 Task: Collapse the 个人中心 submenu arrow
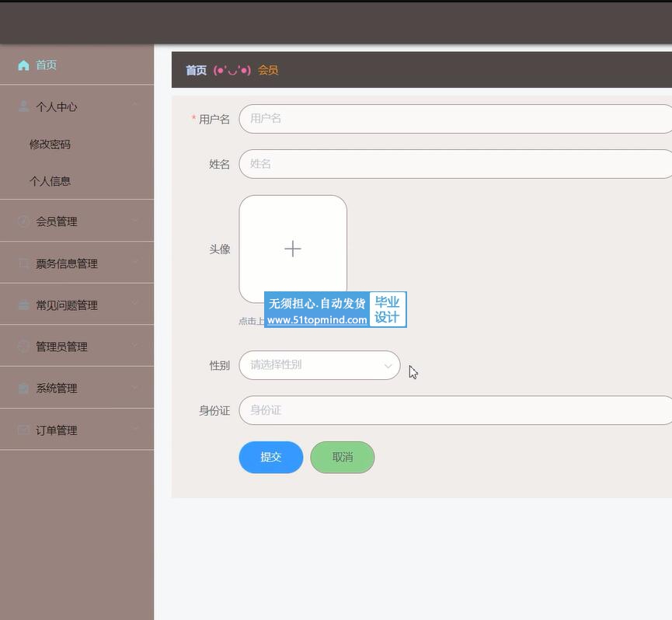(135, 106)
